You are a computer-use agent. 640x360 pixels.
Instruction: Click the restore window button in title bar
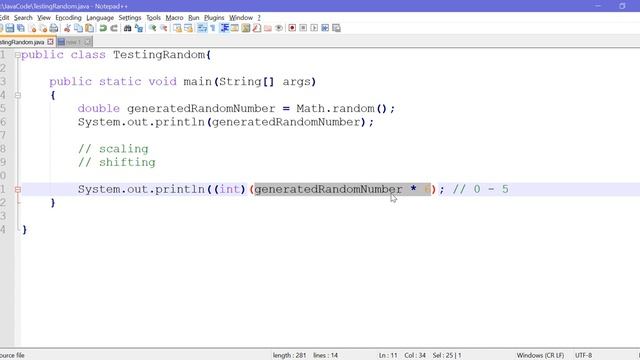coord(622,6)
